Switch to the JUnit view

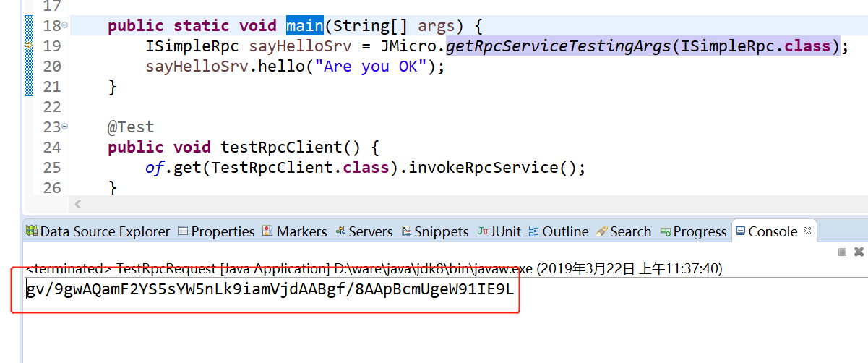[x=506, y=231]
